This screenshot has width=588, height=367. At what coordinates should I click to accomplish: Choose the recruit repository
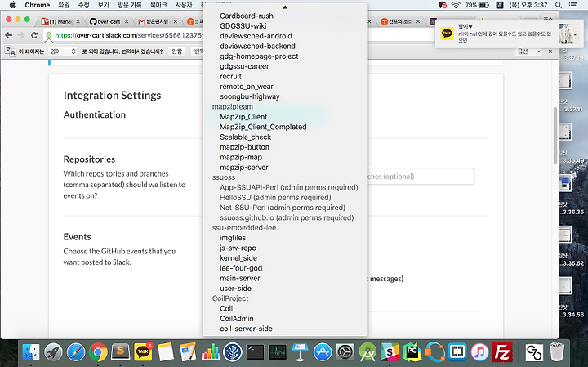tap(230, 77)
